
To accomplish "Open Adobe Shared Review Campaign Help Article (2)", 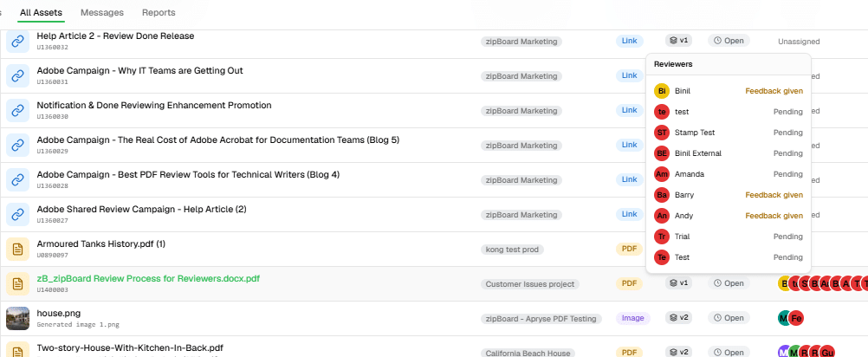I will [x=141, y=209].
